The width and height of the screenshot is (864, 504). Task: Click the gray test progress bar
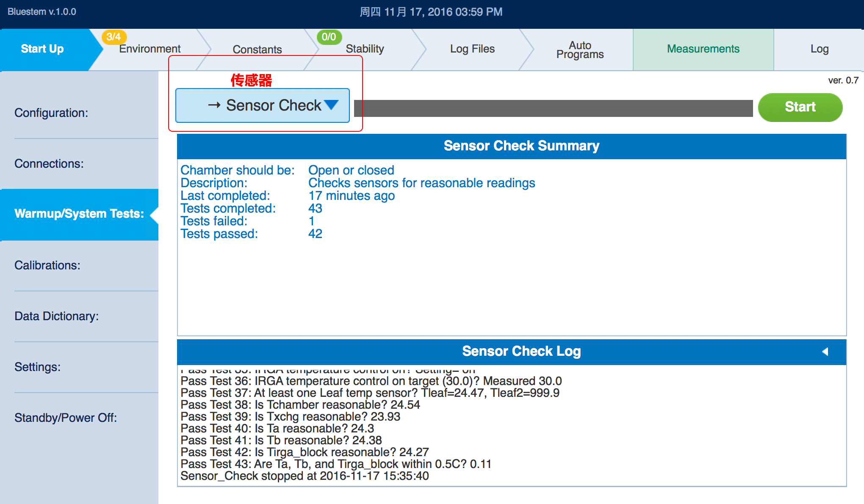click(x=553, y=108)
